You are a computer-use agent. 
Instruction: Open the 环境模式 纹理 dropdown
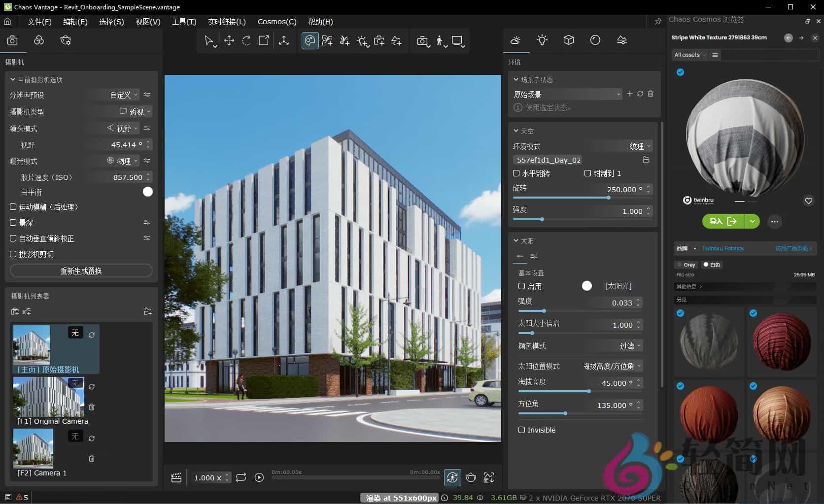pos(638,146)
